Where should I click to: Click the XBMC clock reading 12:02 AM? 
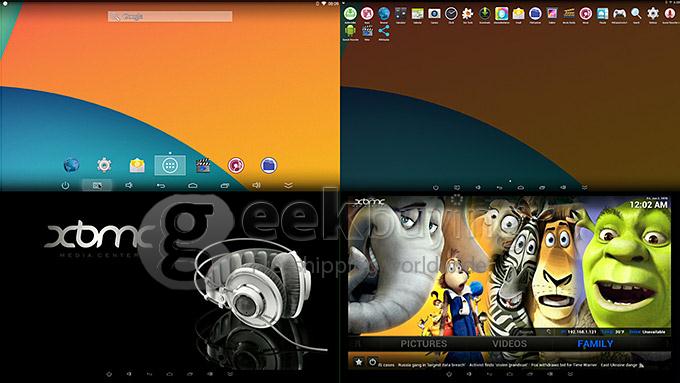click(648, 205)
